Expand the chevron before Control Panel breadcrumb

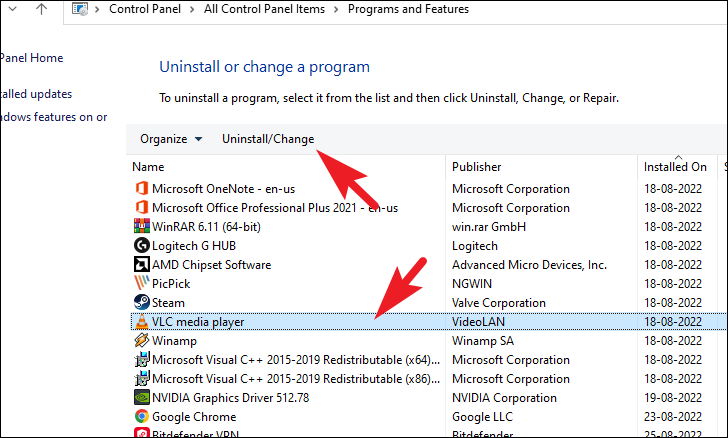[x=97, y=9]
